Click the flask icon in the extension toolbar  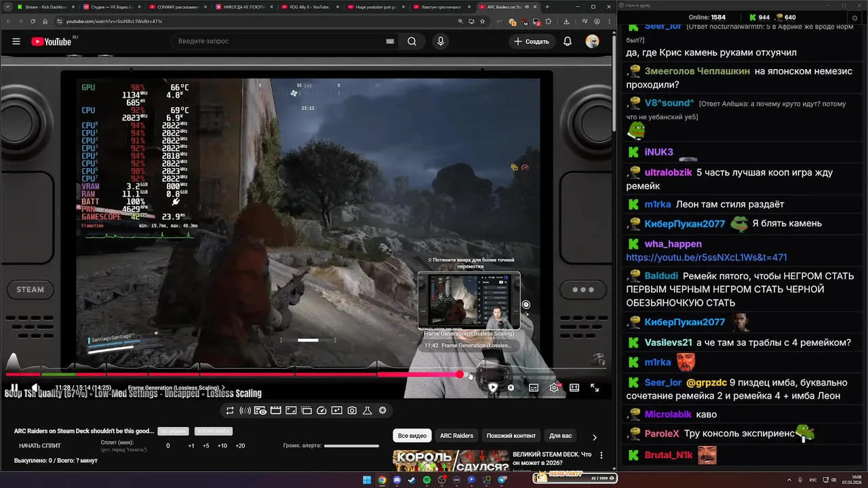tap(368, 410)
